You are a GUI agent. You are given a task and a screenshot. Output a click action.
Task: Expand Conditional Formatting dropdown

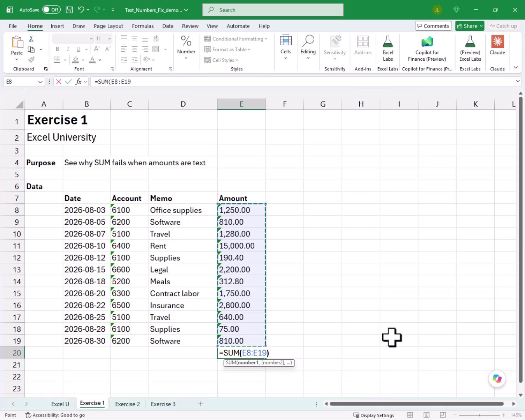(x=236, y=39)
